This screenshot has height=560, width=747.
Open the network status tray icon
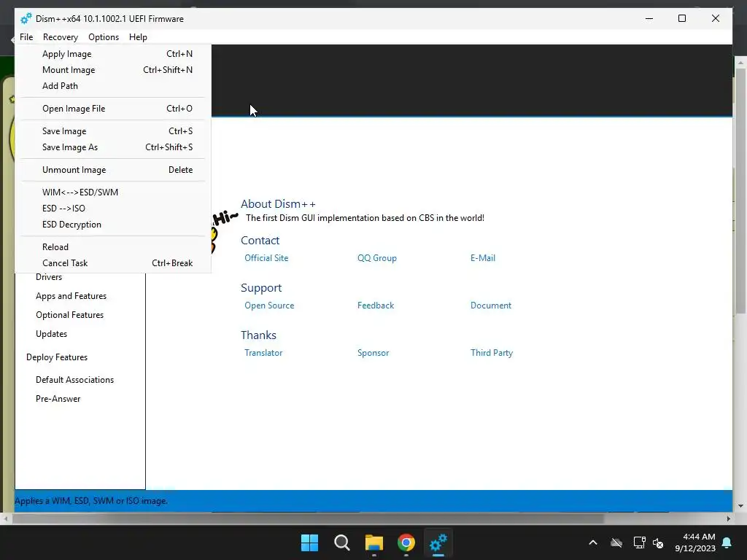[639, 542]
